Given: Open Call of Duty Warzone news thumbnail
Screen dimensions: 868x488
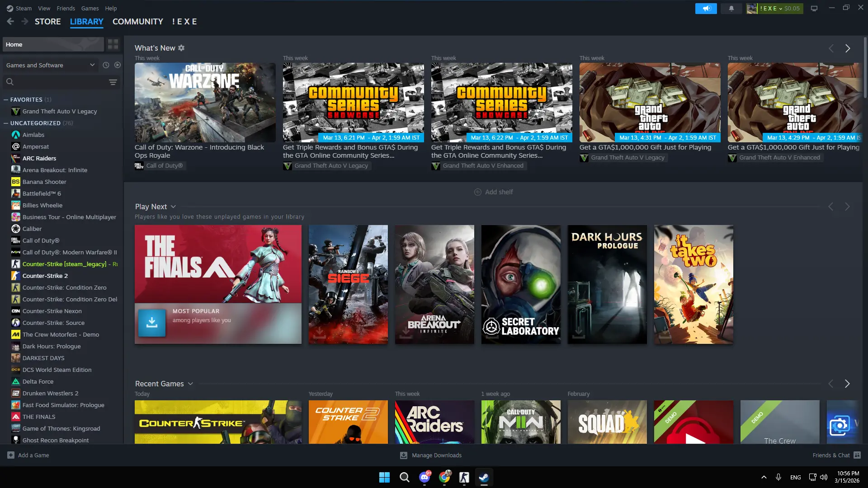Looking at the screenshot, I should click(x=205, y=103).
